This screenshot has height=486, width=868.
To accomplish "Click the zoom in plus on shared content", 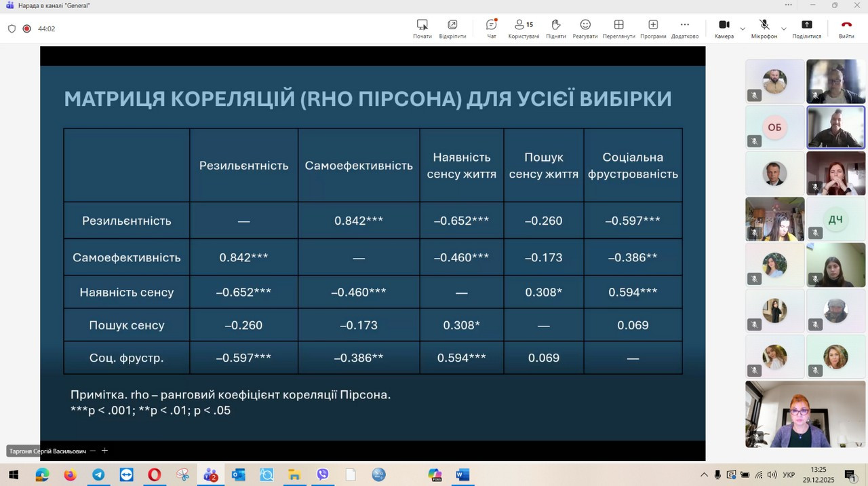I will click(104, 451).
